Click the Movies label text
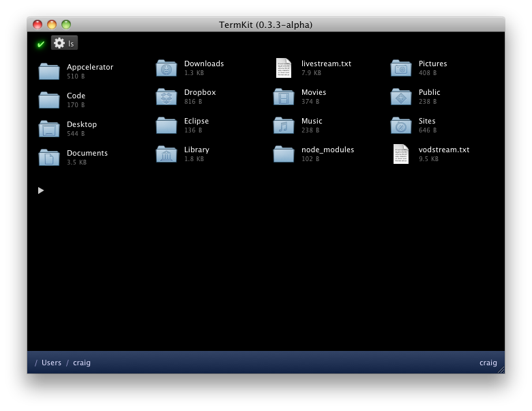The height and width of the screenshot is (411, 532). [314, 92]
